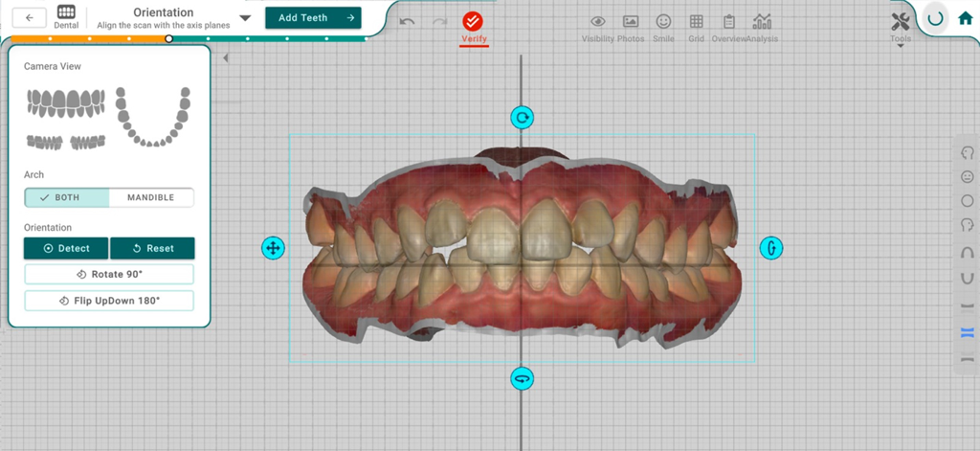
Task: Open the Overview clipboard
Action: (728, 28)
